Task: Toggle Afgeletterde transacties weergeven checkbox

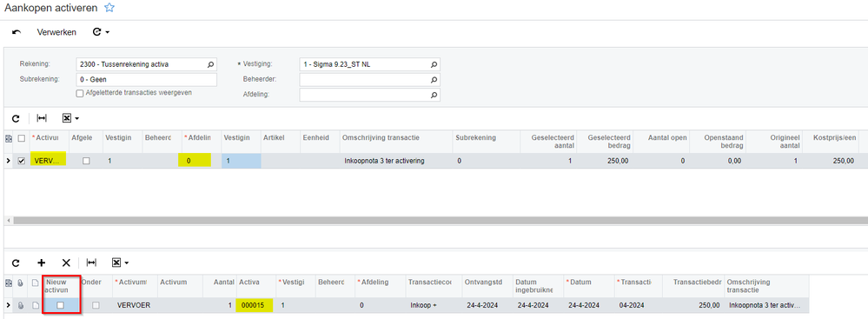Action: coord(80,94)
